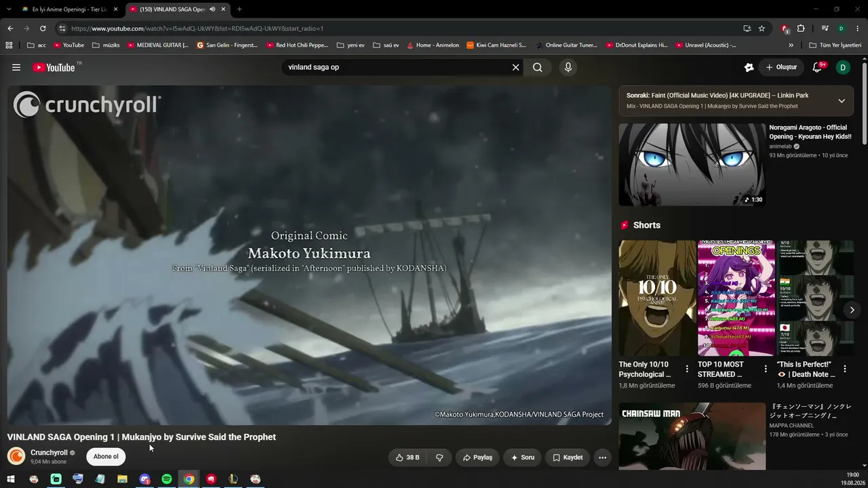Play the "TOP 10 MOST STREAMED" short

tap(736, 298)
